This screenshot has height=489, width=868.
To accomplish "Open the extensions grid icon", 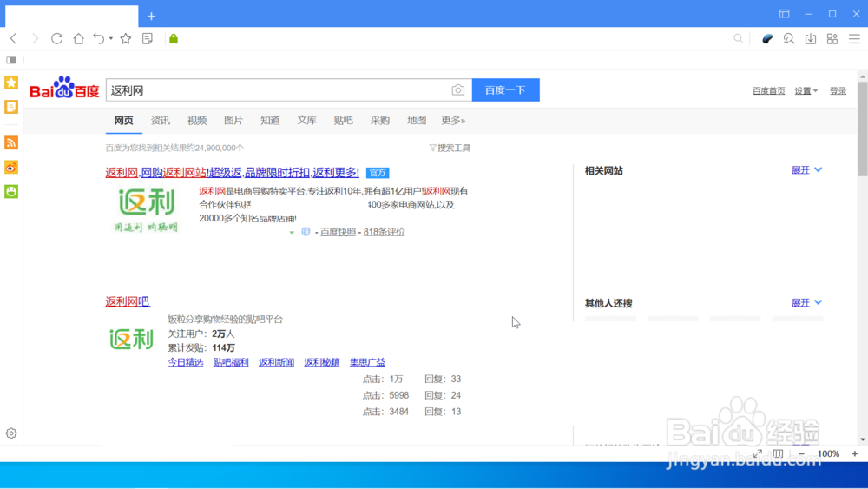I will [832, 39].
